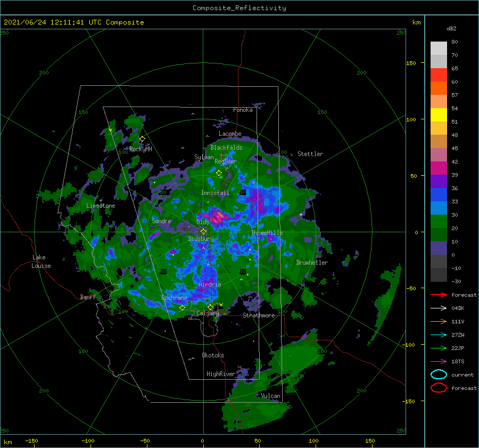Viewport: 479px width, 448px height.
Task: Click the cyan current ellipse in legend
Action: [439, 374]
